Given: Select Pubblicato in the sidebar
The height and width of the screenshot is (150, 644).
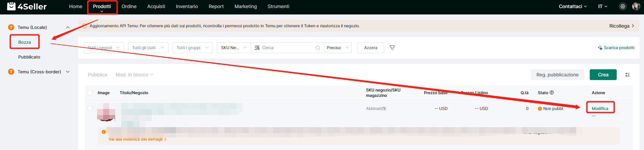Looking at the screenshot, I should point(29,57).
